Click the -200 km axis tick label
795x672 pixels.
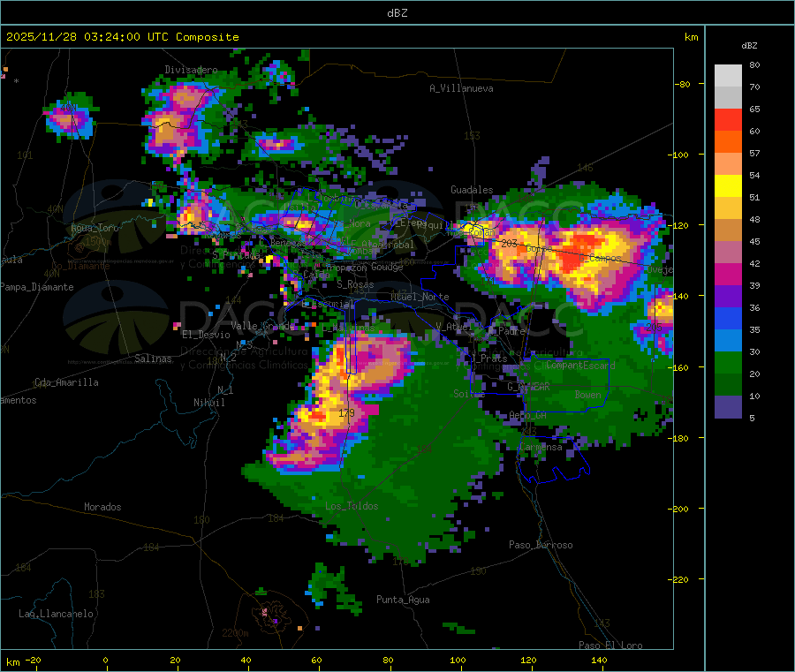pos(678,509)
